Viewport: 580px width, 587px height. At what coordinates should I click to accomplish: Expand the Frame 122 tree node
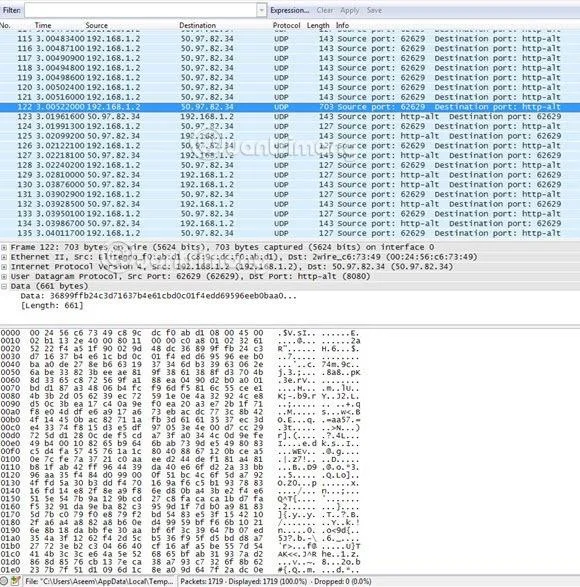[x=4, y=247]
